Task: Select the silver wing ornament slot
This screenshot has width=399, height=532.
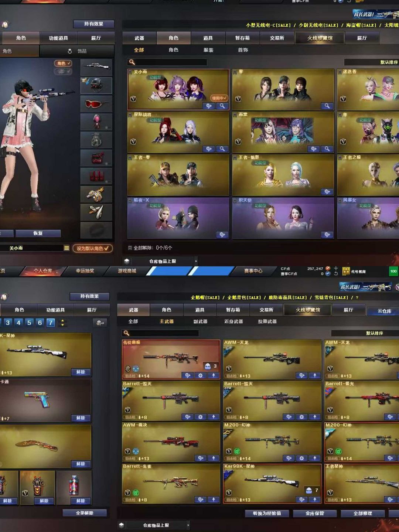Action: pos(96,212)
